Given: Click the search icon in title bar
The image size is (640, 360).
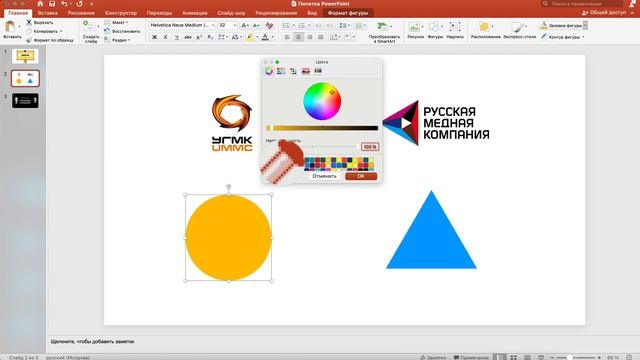Looking at the screenshot, I should [x=545, y=4].
